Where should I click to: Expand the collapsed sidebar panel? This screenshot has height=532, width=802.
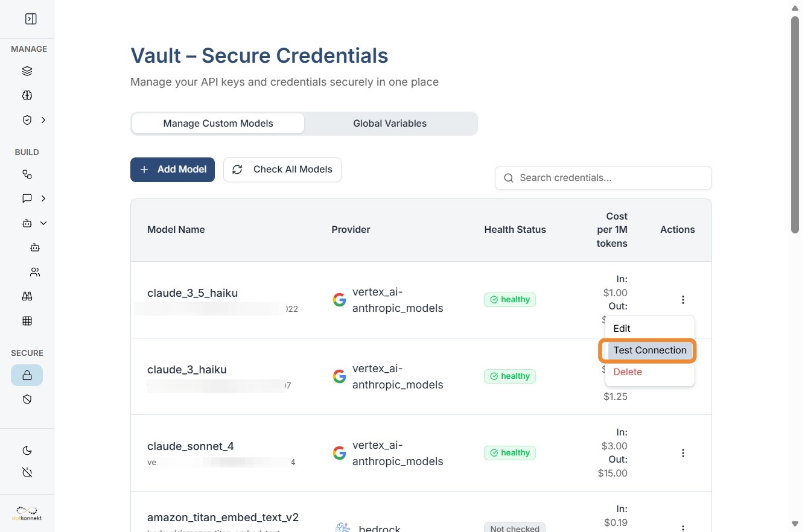[x=31, y=19]
